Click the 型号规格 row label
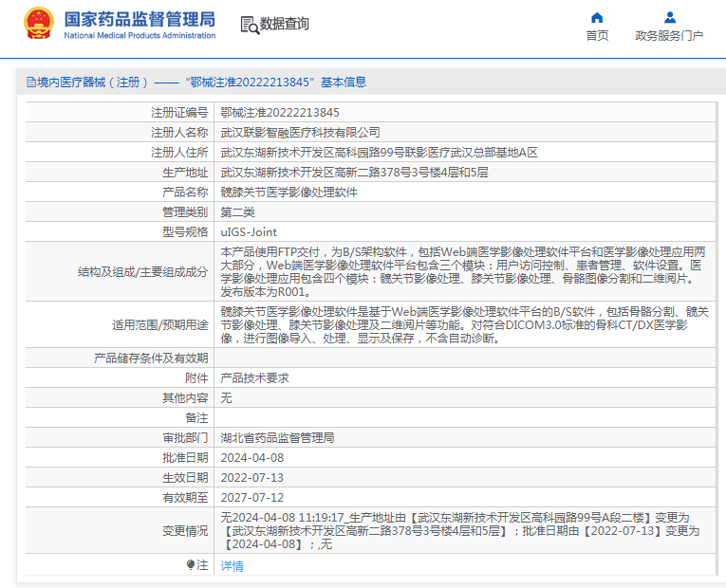Viewport: 726px width, 588px height. (x=185, y=231)
